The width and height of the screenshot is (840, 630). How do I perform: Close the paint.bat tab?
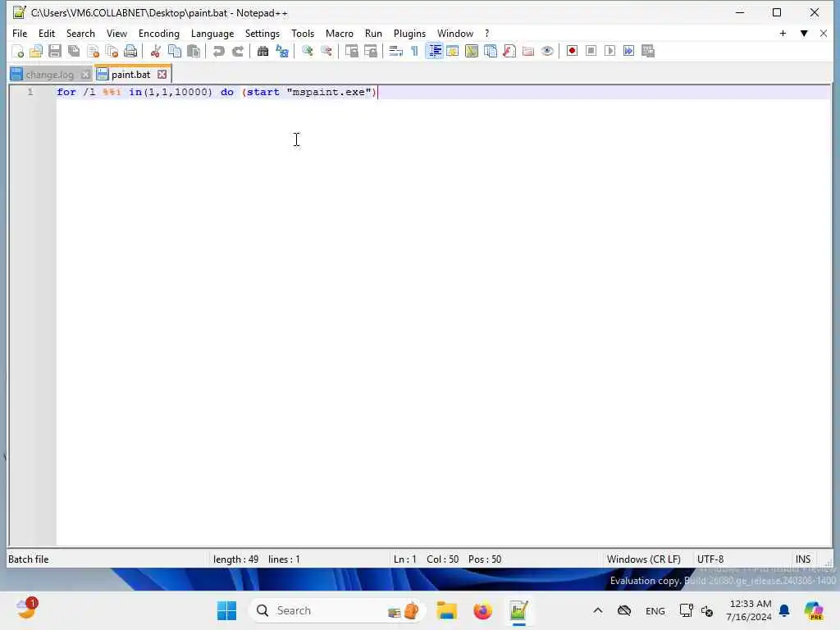pyautogui.click(x=162, y=75)
